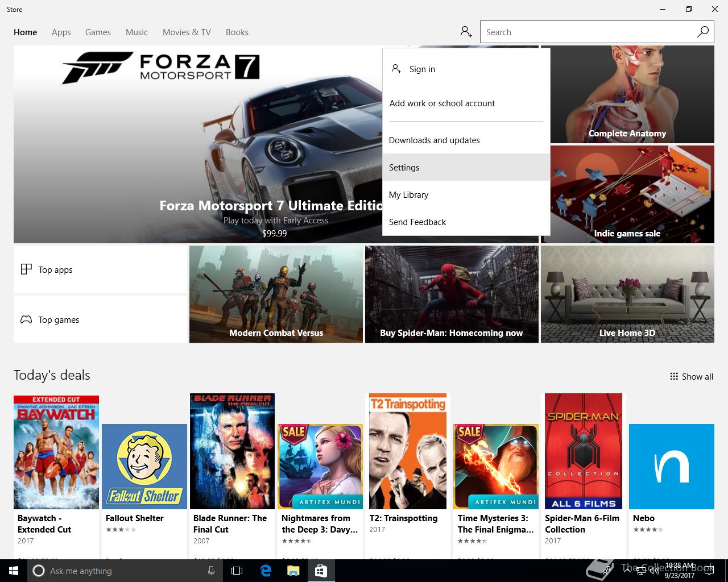Open File Explorer from taskbar

click(293, 571)
